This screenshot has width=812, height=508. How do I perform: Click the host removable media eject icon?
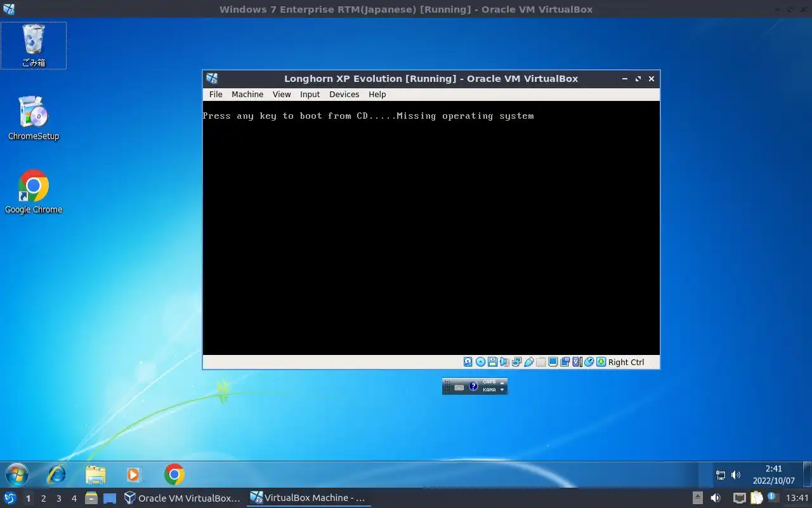(x=698, y=498)
